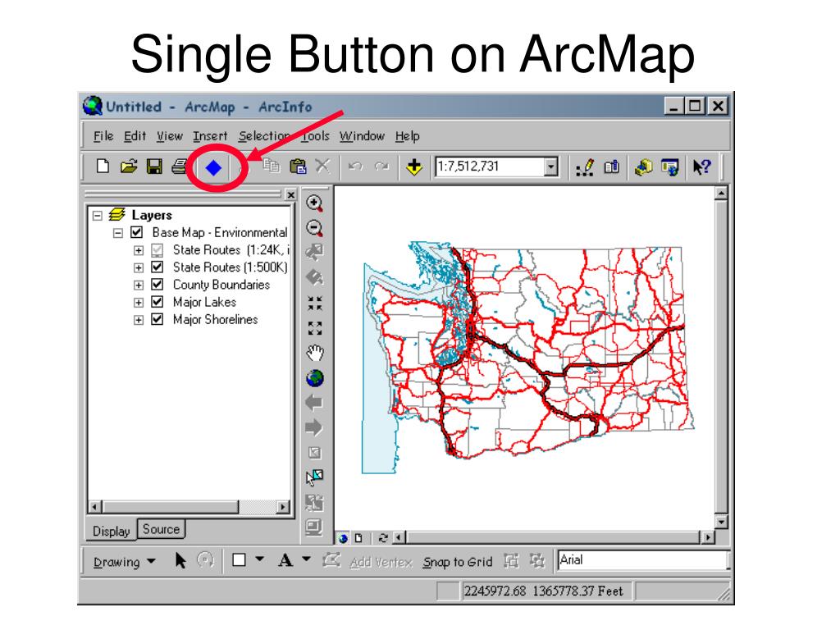Switch to Data View globe button
840x630 pixels.
tap(344, 538)
